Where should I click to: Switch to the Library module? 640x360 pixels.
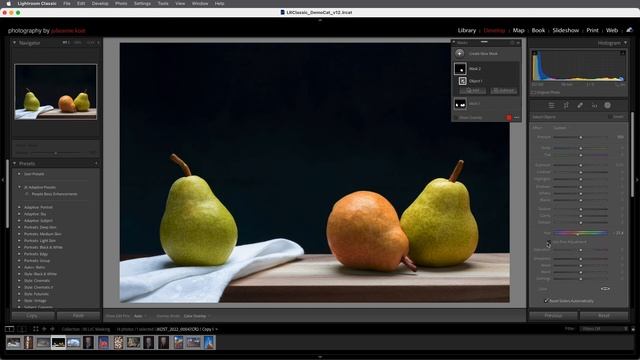point(467,31)
